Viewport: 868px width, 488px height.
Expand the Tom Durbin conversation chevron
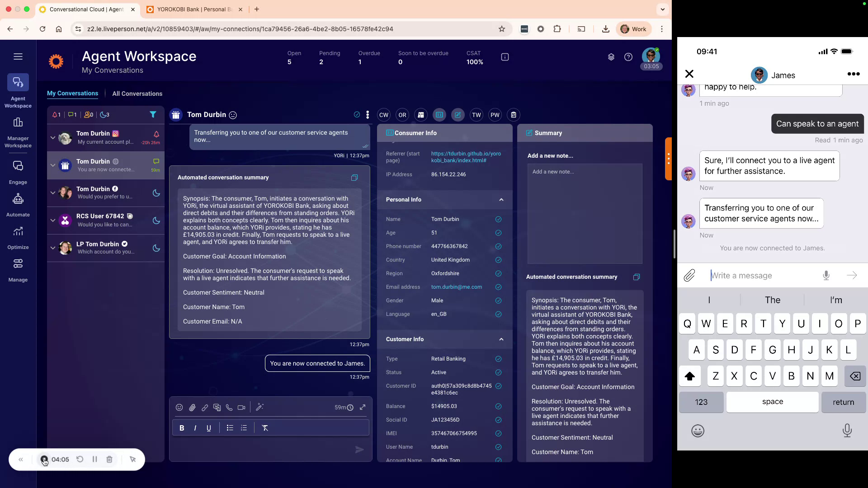click(x=52, y=138)
